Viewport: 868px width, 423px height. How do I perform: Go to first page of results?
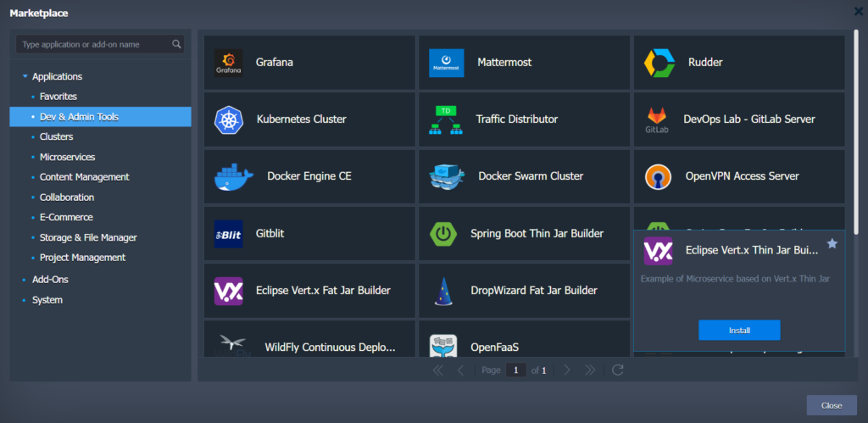point(437,370)
